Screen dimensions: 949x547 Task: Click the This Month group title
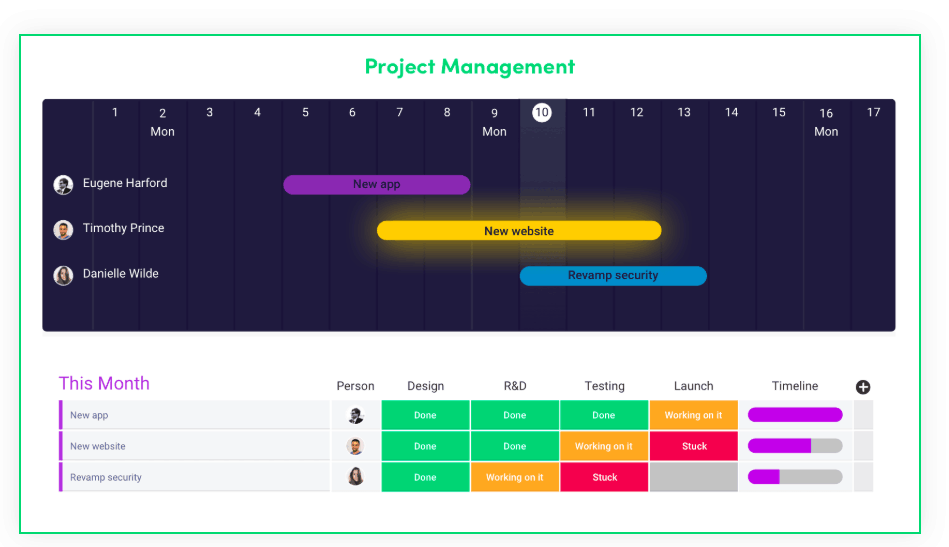click(x=104, y=384)
